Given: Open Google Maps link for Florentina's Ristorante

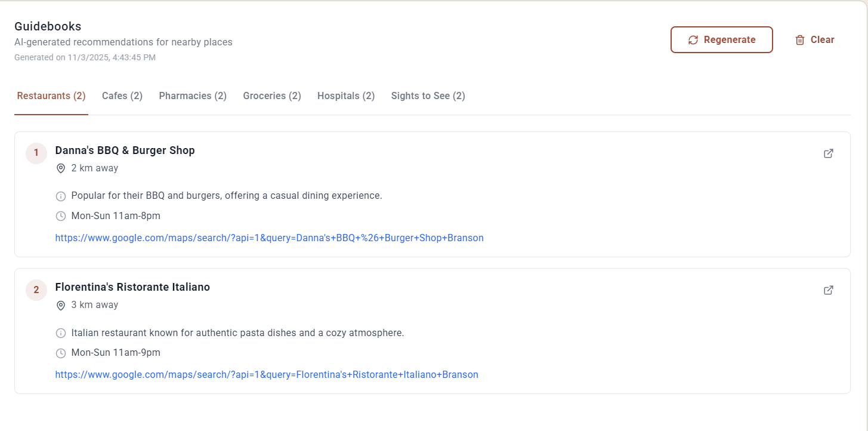Looking at the screenshot, I should 267,375.
